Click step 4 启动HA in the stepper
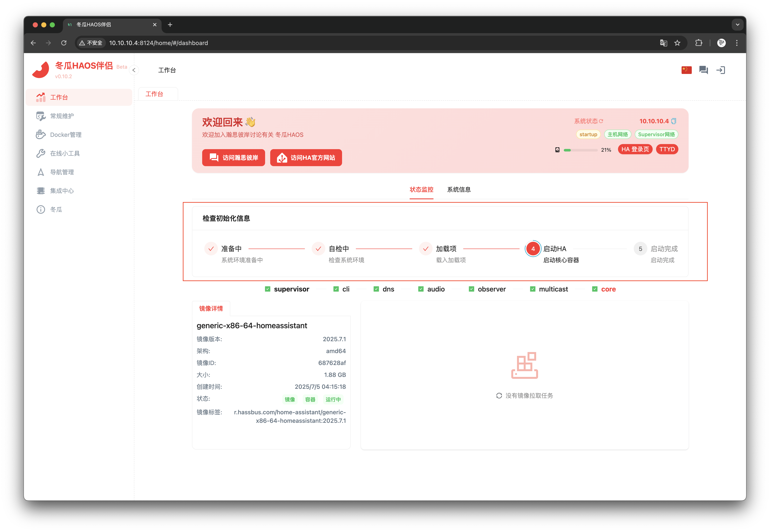 [x=533, y=249]
